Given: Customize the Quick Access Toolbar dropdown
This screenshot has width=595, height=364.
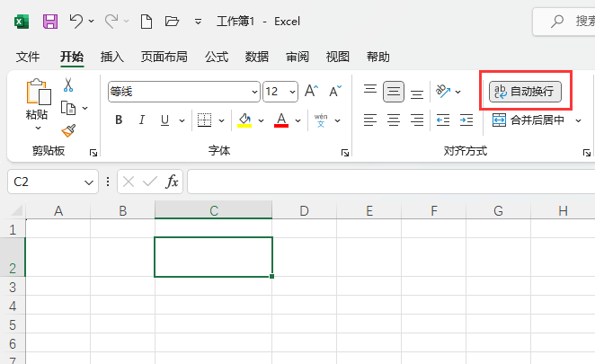Looking at the screenshot, I should tap(198, 22).
